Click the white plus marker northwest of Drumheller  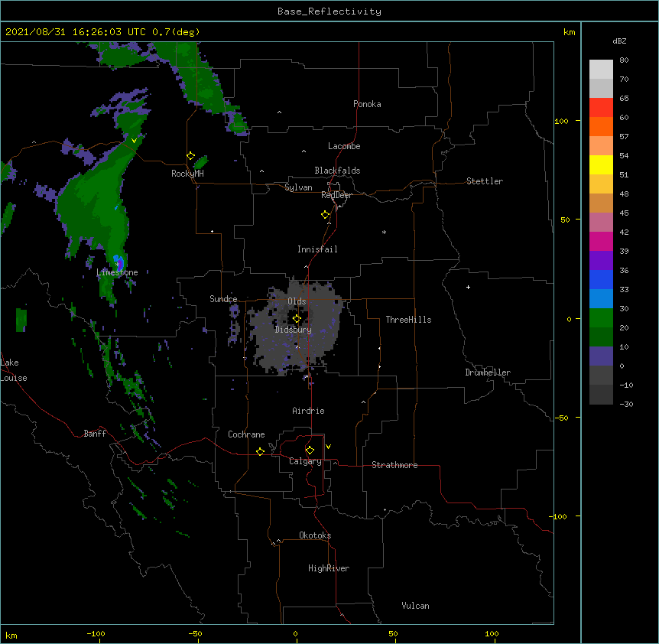point(468,287)
